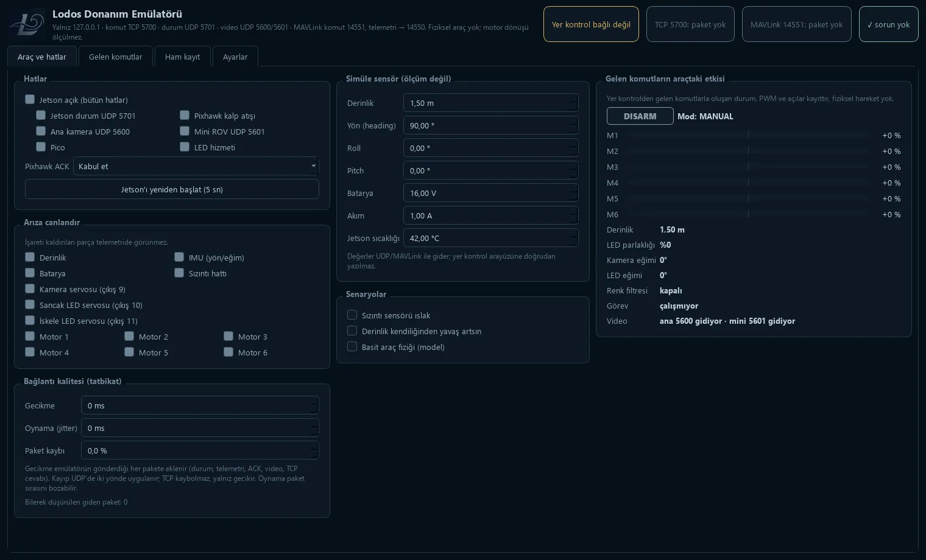Open the Ham kayıt tab
926x560 pixels.
coord(182,57)
